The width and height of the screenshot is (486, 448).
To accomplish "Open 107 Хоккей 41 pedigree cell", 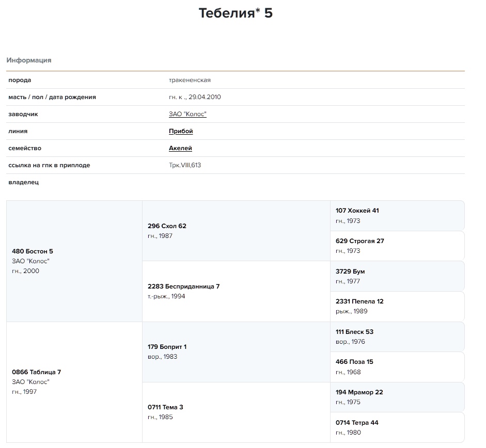I will click(357, 211).
